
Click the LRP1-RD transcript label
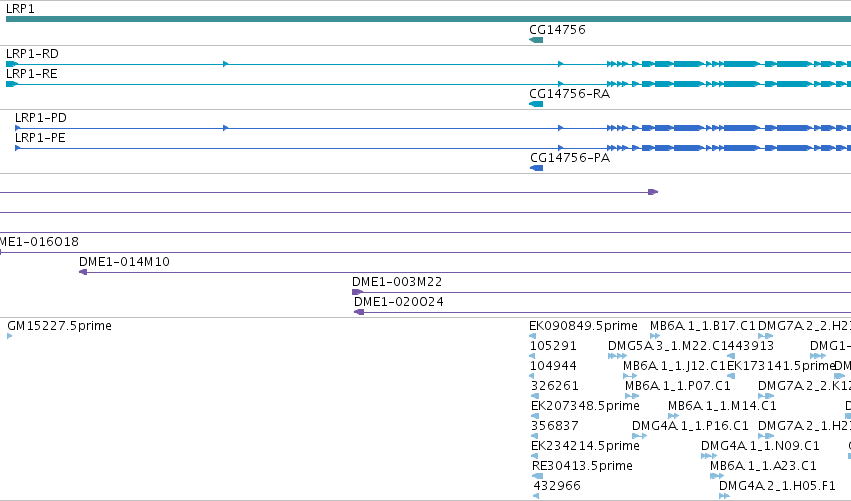point(32,54)
